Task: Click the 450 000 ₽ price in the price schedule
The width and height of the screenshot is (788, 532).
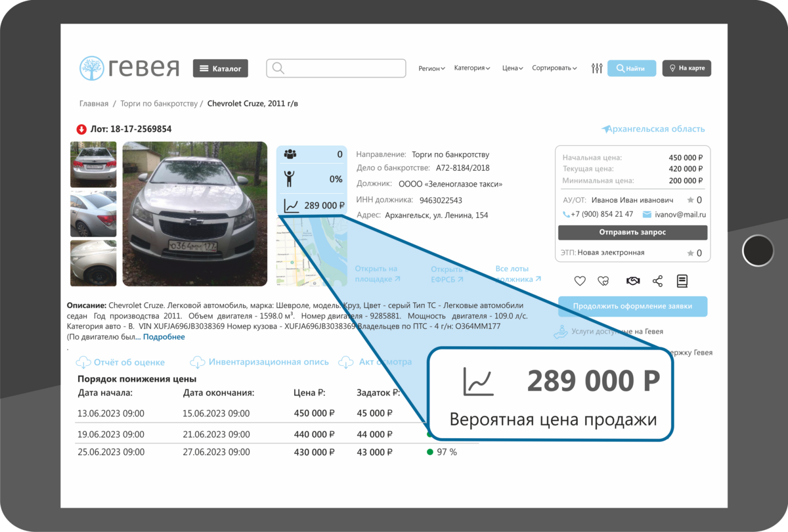Action: (x=315, y=414)
